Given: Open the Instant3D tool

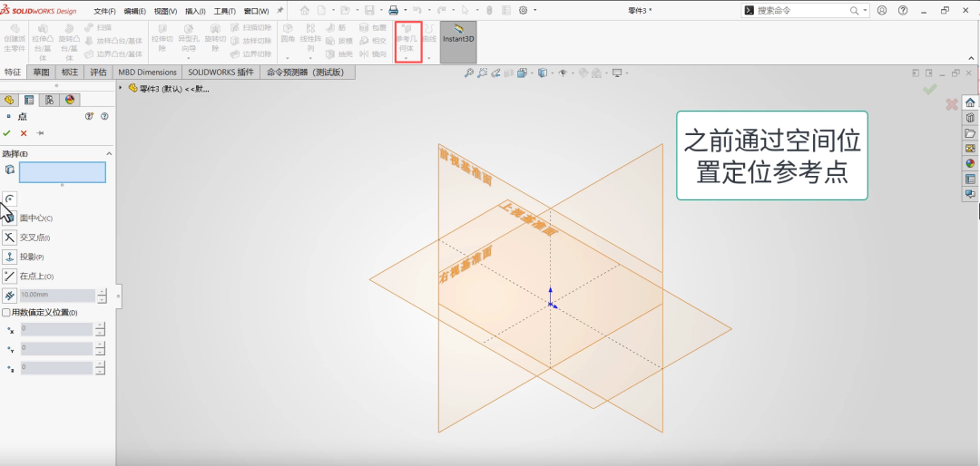Looking at the screenshot, I should (458, 40).
